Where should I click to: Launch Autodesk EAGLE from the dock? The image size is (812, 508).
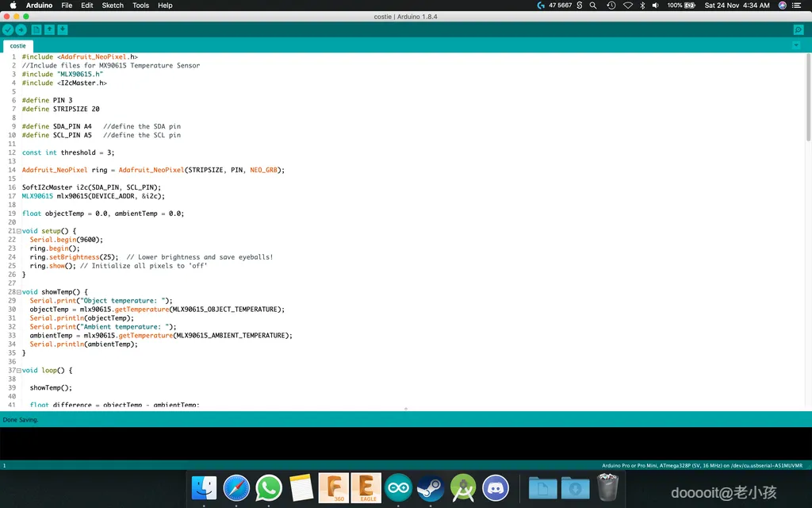click(366, 488)
